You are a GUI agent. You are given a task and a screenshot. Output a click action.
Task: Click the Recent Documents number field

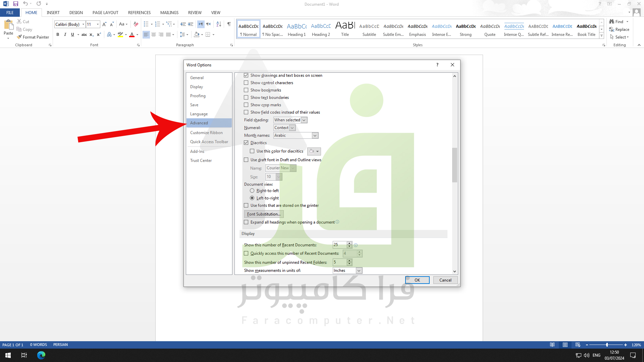coord(339,245)
